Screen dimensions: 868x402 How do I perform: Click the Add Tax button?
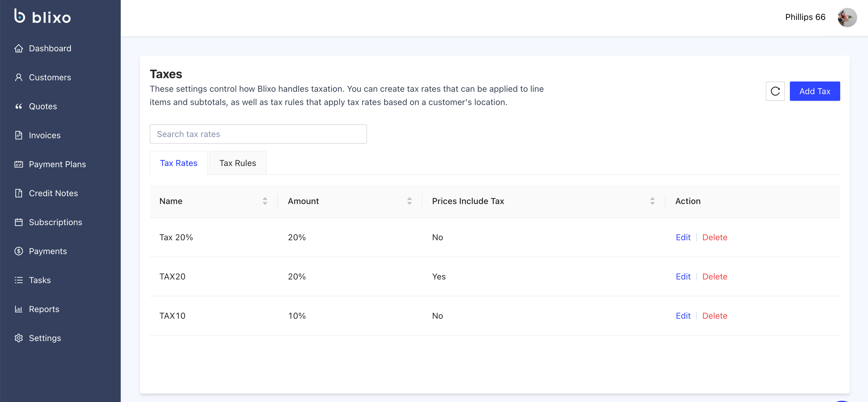[814, 91]
